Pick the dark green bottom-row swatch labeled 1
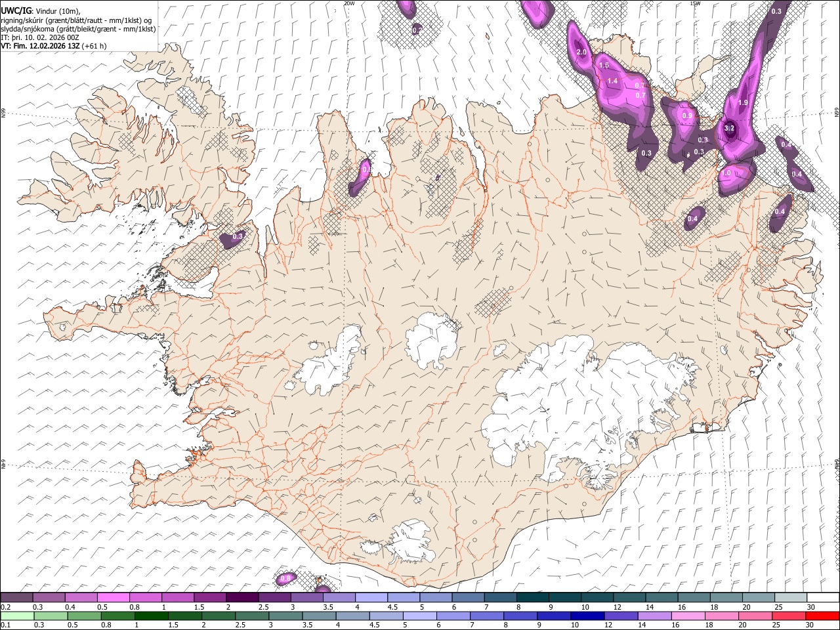 tap(152, 616)
